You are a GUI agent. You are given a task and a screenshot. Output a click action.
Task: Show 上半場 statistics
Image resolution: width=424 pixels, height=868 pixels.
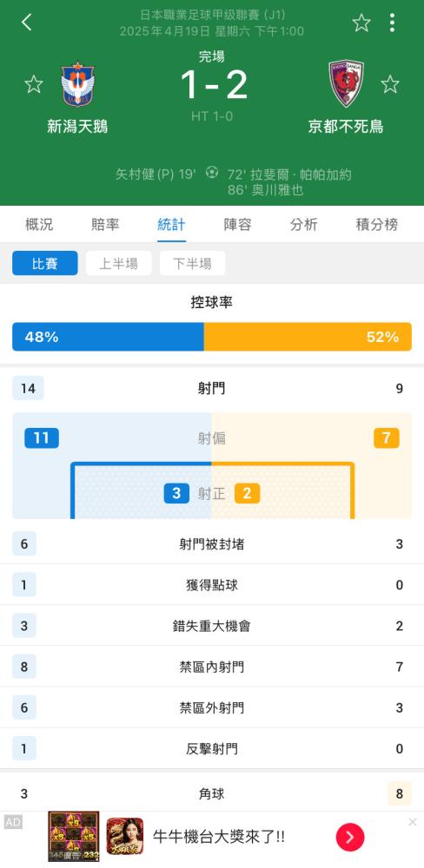point(119,264)
